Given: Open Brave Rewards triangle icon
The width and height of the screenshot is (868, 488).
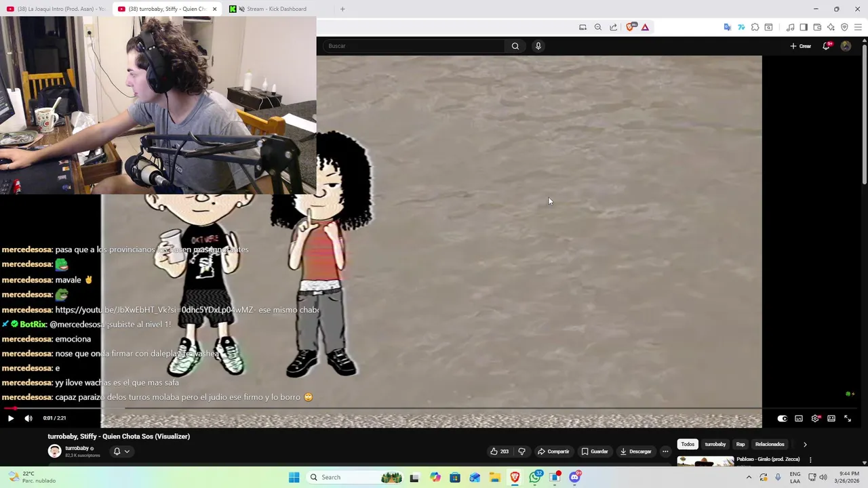Looking at the screenshot, I should (645, 27).
